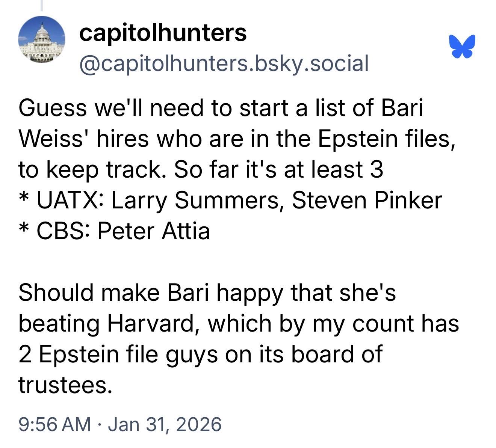Click the "So far it's at least 3" text
The height and width of the screenshot is (448, 496).
pos(278,170)
